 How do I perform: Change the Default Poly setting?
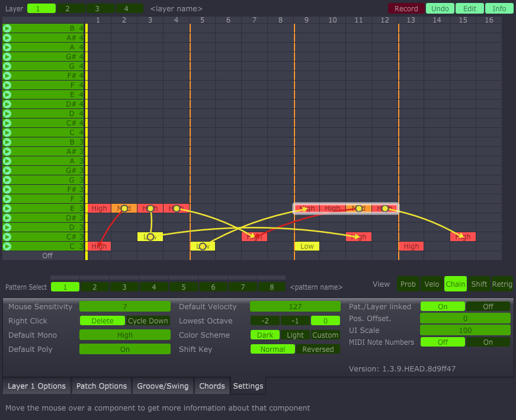coord(124,350)
